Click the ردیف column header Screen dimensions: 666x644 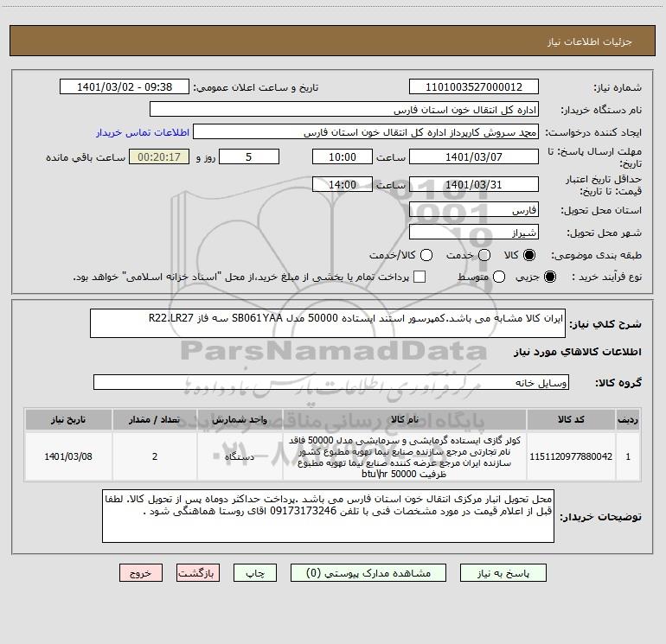628,419
